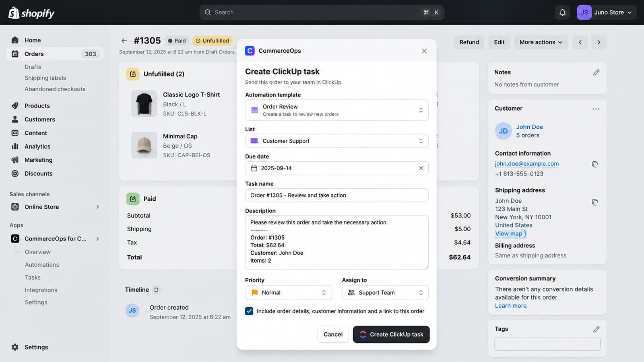This screenshot has height=362, width=644.
Task: Open Orders in the sidebar
Action: click(55, 54)
